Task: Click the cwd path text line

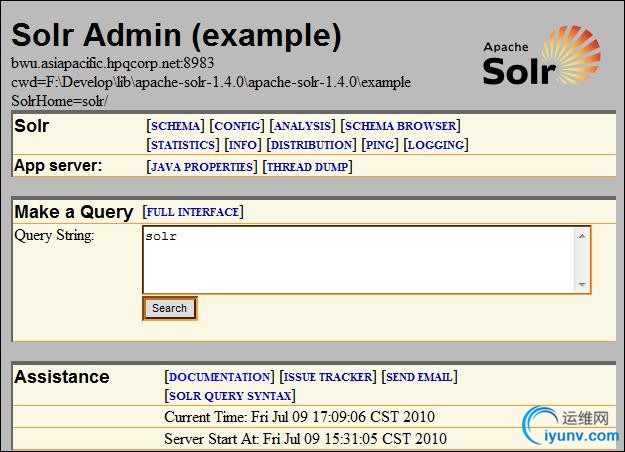Action: pos(211,82)
